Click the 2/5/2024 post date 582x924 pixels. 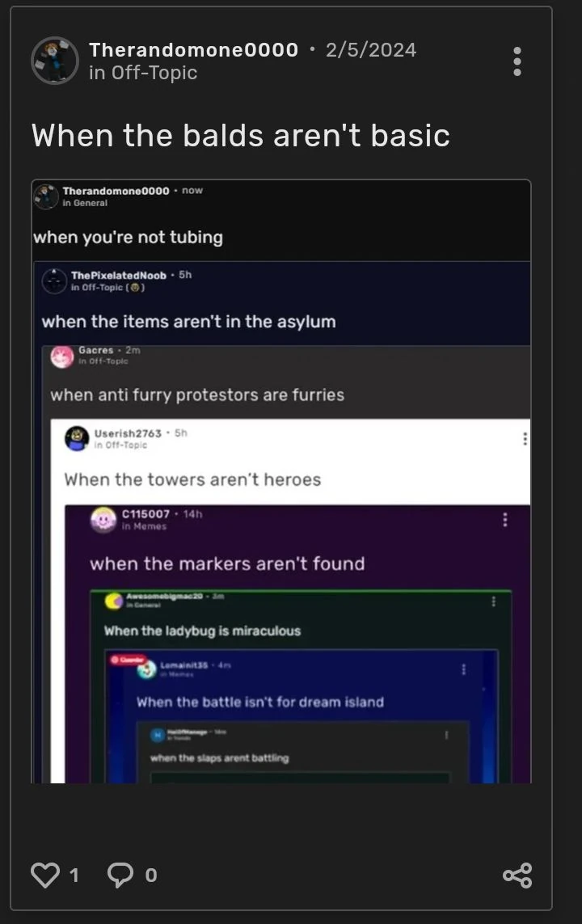pos(371,50)
